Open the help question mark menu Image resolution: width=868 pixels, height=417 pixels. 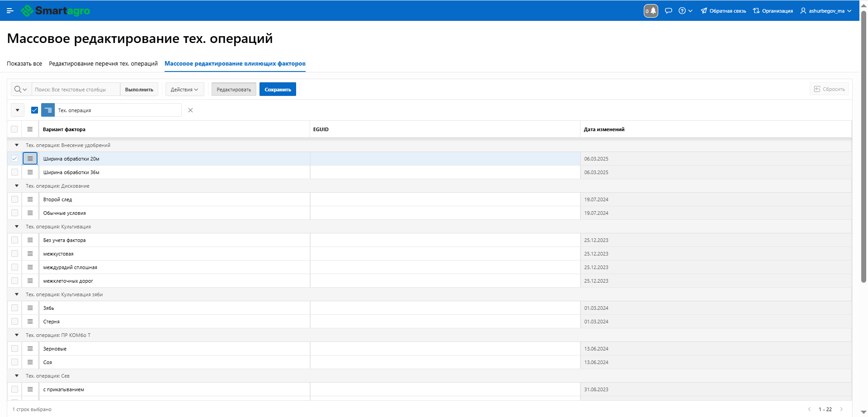685,11
